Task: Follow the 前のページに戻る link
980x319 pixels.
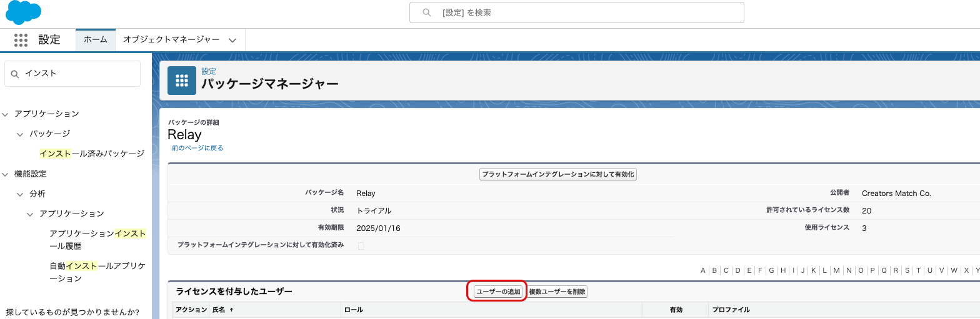Action: pos(197,148)
